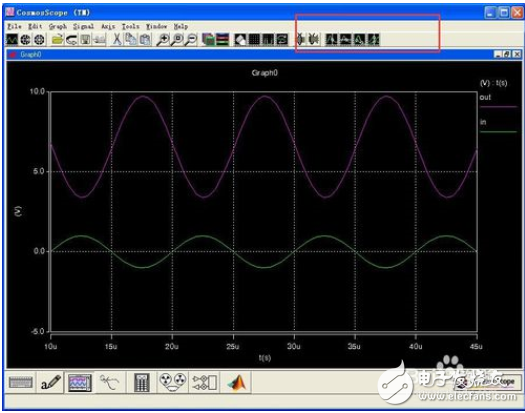Click the Zoom Out magnifier icon
The width and height of the screenshot is (525, 413).
(191, 40)
